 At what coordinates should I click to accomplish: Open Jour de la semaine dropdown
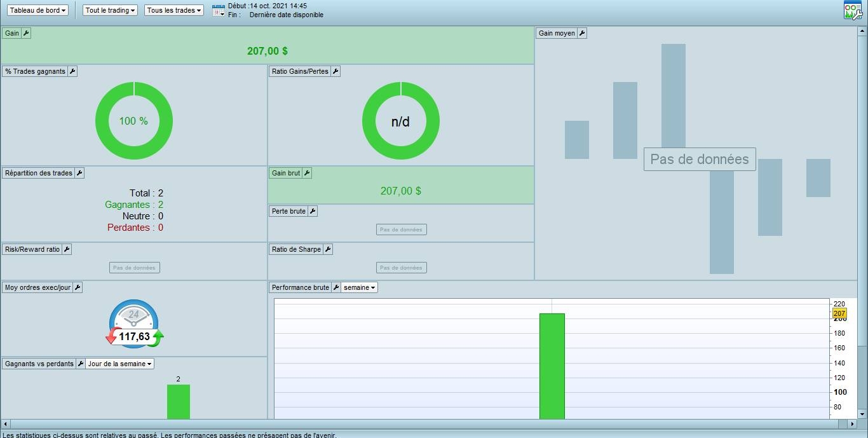120,364
